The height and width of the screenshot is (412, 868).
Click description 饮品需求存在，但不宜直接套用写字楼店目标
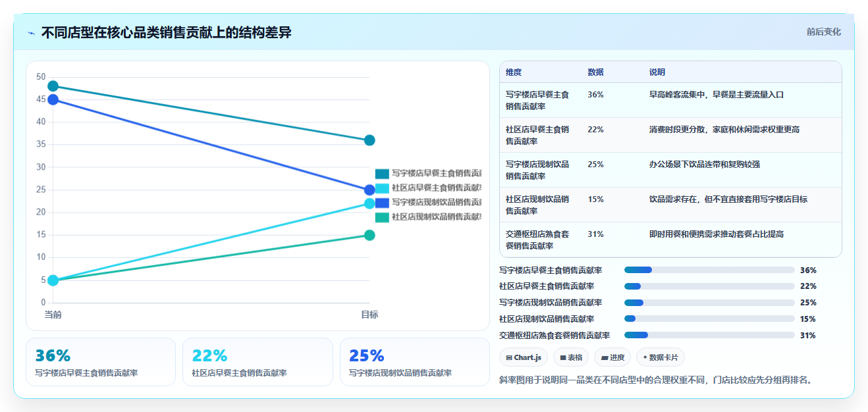click(x=728, y=199)
